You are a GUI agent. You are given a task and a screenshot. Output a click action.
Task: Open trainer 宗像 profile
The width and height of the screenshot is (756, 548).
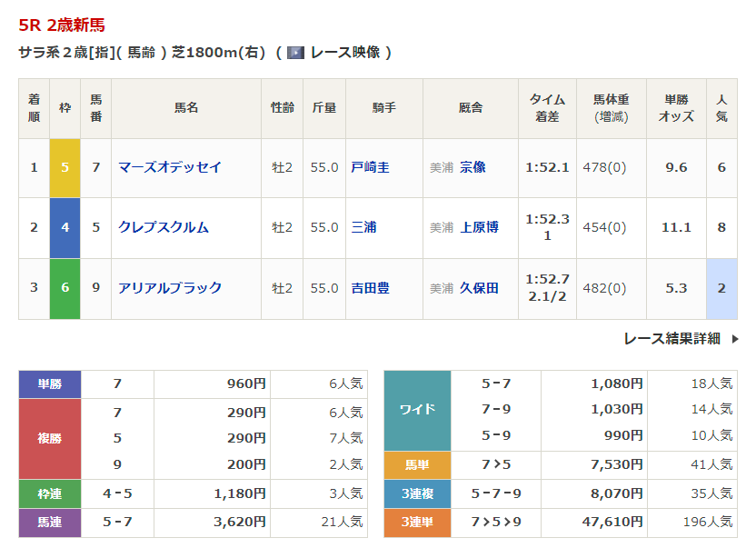coord(472,167)
